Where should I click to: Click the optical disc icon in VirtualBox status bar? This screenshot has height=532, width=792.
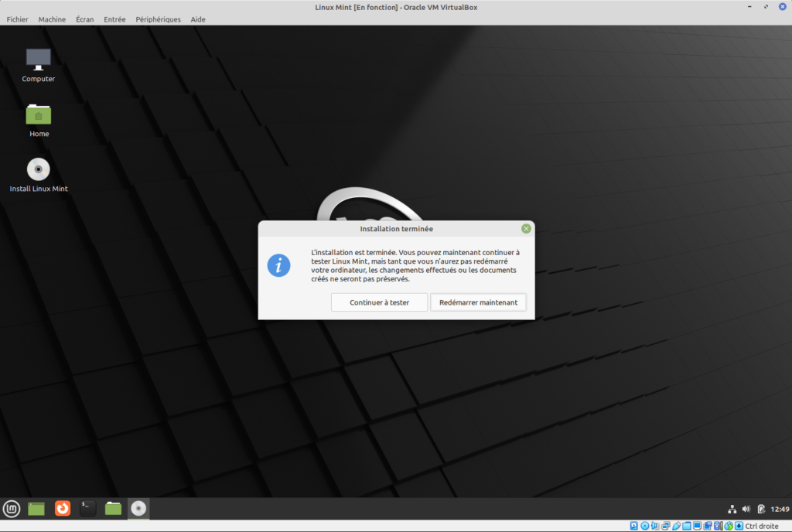click(644, 526)
